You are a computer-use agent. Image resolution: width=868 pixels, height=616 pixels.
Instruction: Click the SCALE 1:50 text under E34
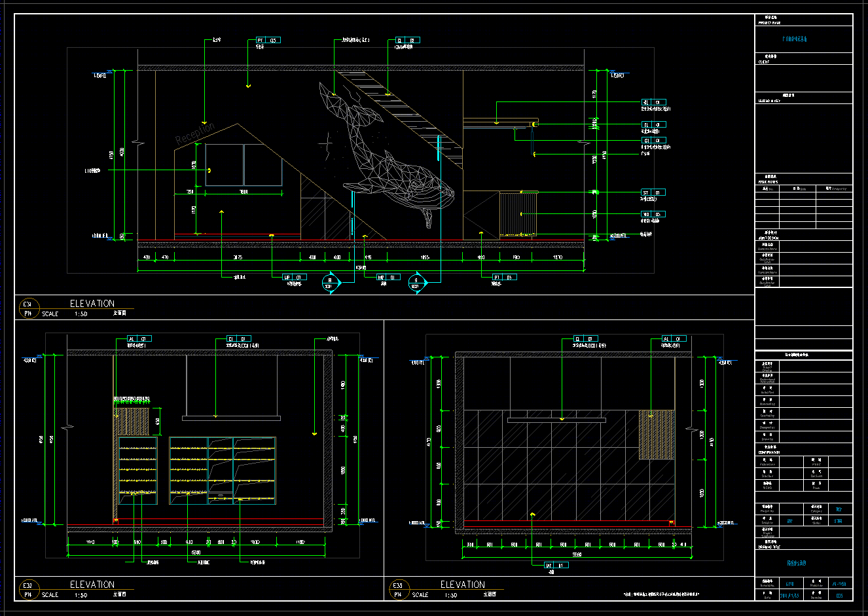coord(64,314)
